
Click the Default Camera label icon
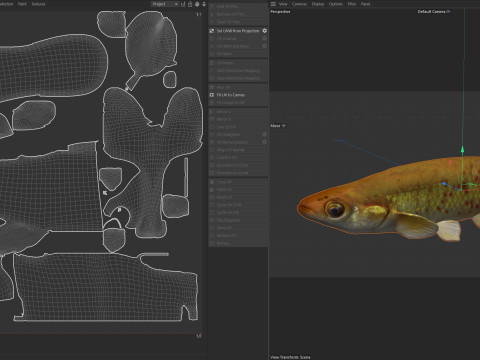(449, 11)
